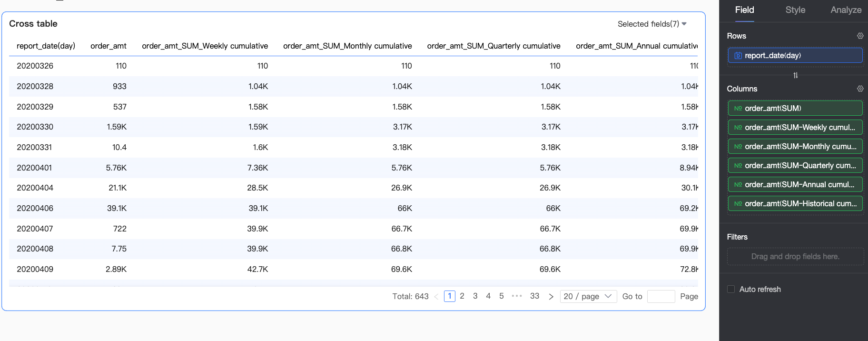Select the order_amt(SUM) column field pill
Viewport: 868px width, 341px height.
[x=795, y=109]
